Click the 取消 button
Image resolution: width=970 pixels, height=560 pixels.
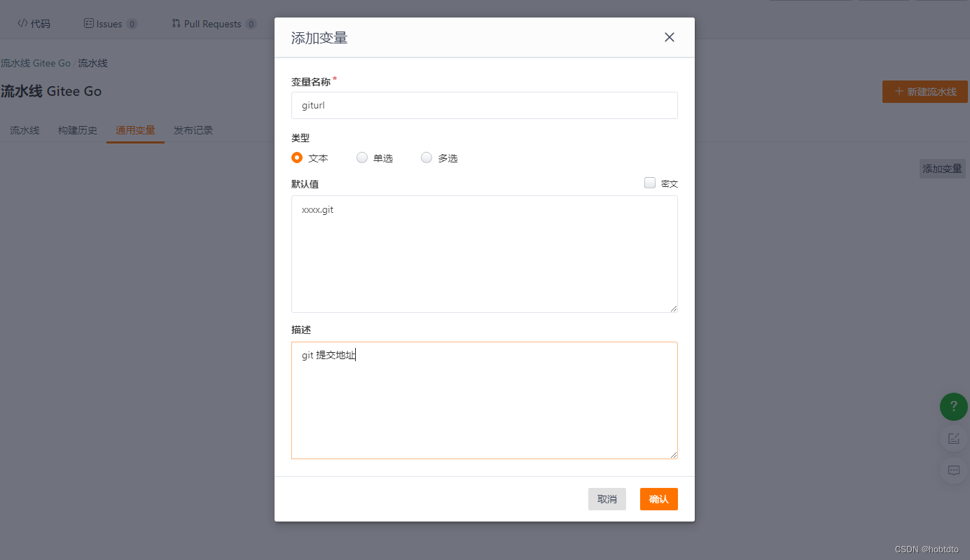[607, 499]
